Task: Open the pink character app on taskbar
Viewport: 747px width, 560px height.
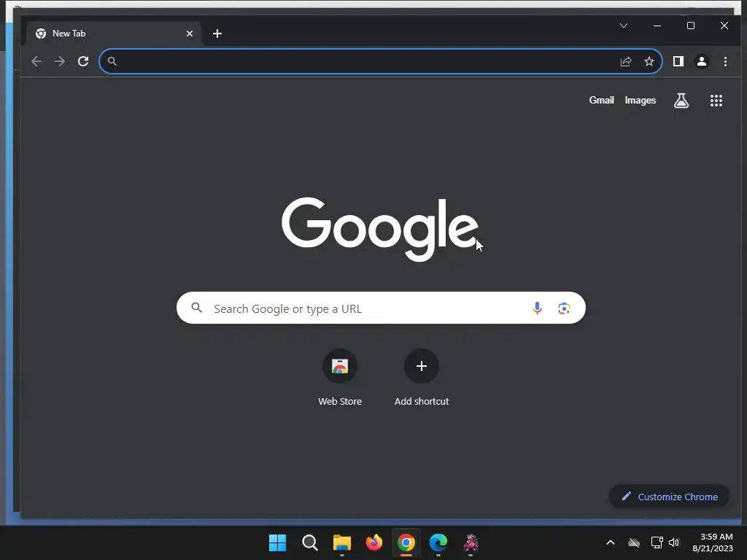Action: 471,542
